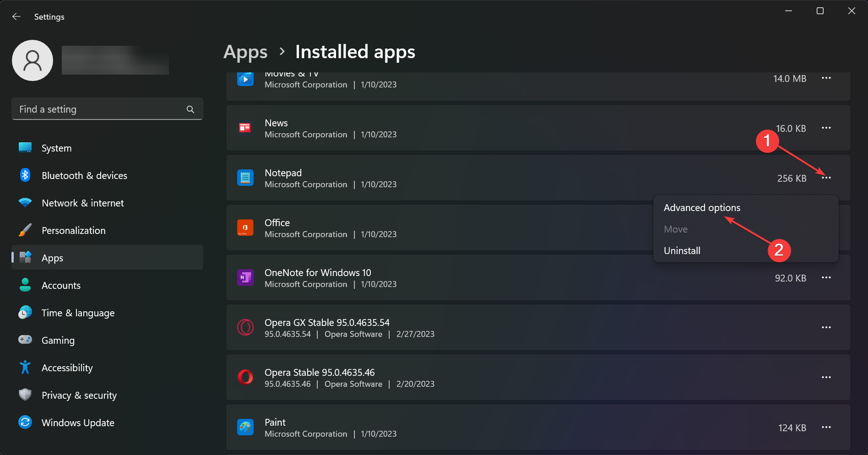Click the user profile avatar
This screenshot has height=455, width=868.
(x=33, y=60)
